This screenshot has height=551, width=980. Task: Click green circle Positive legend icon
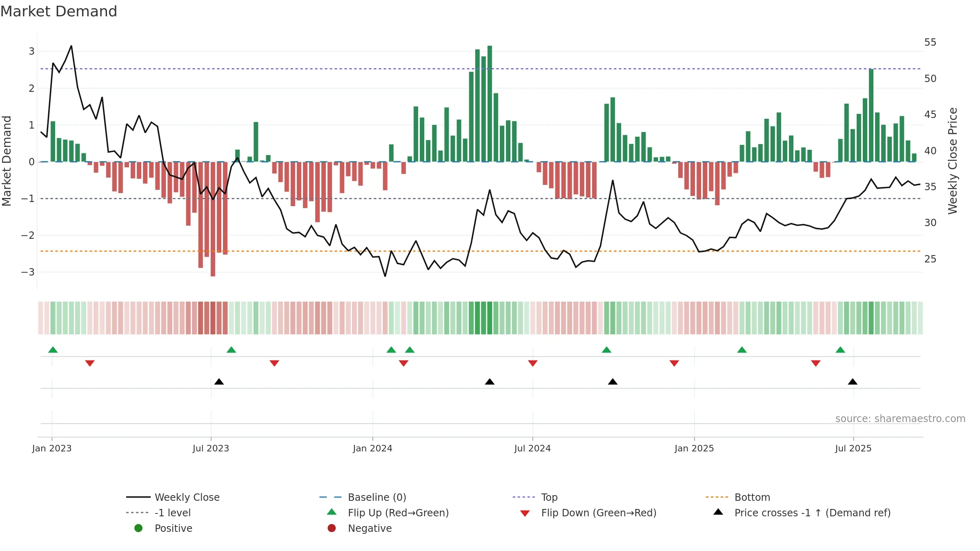pyautogui.click(x=138, y=528)
